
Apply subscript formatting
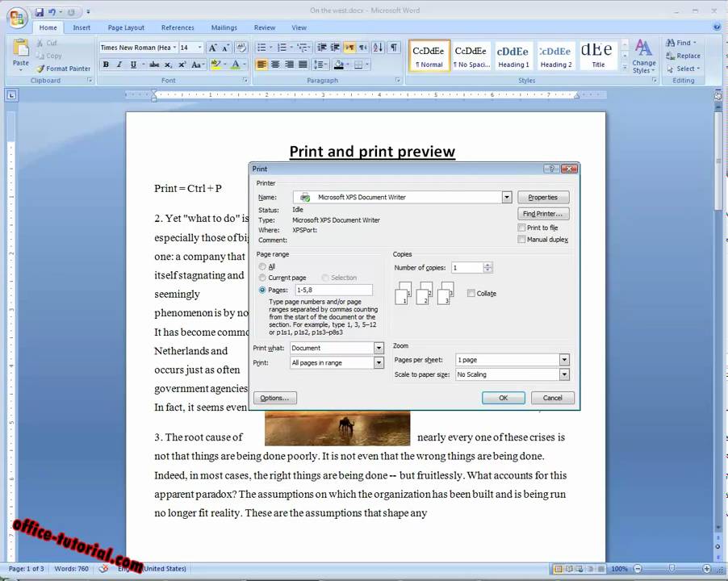point(168,65)
